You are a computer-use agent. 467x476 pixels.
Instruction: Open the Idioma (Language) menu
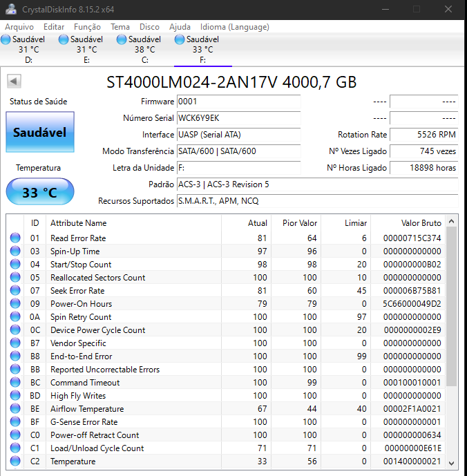[x=235, y=27]
